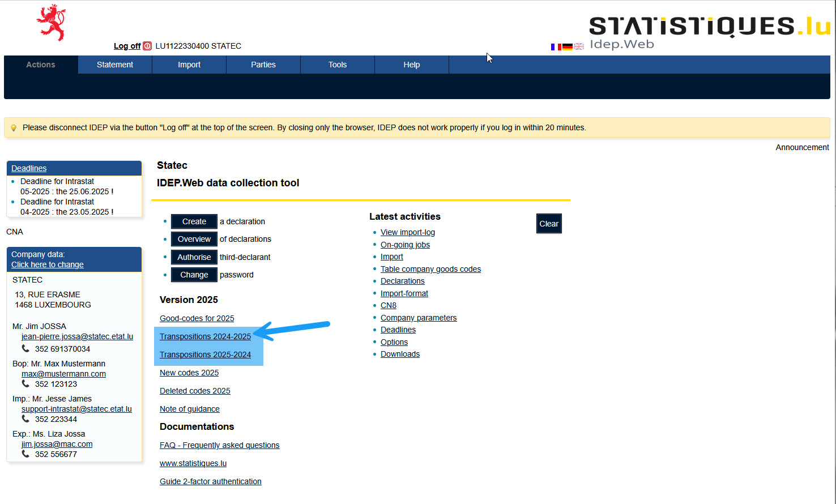Open the Statement menu

114,64
